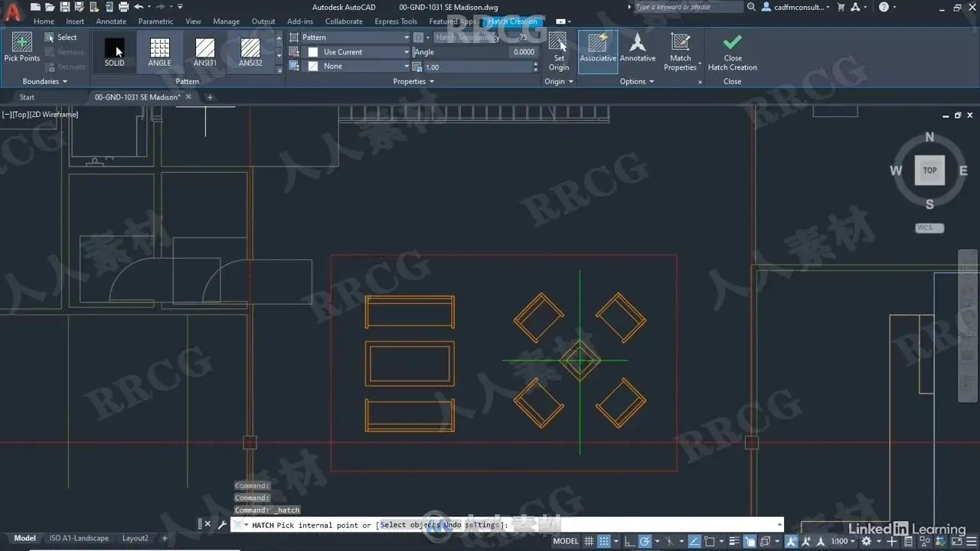The image size is (980, 551).
Task: Click the Save icon in Quick Access
Action: [x=67, y=7]
